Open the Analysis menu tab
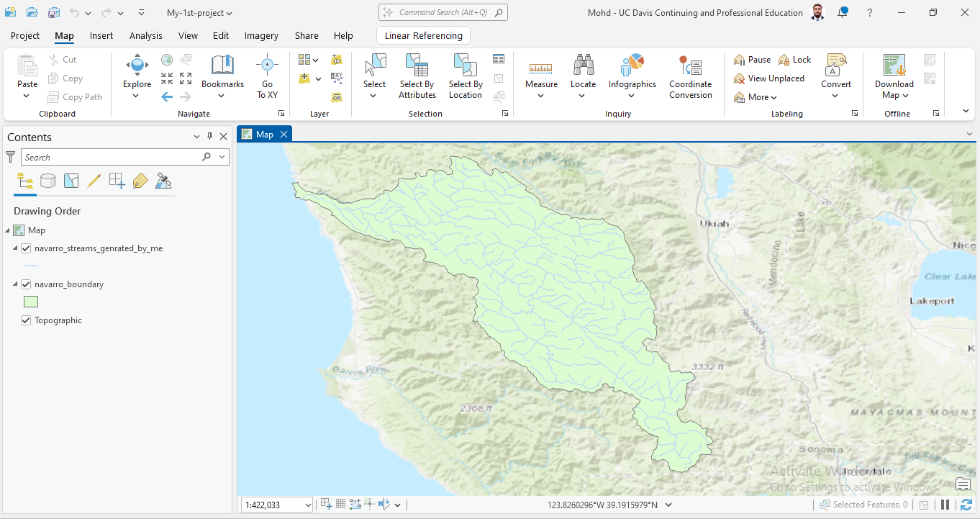Screen dimensions: 980x519 click(145, 35)
